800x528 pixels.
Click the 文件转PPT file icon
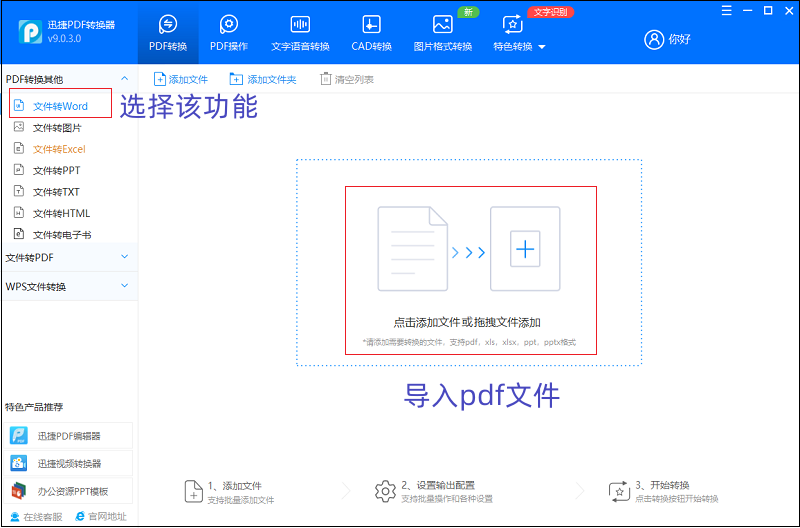tap(19, 170)
